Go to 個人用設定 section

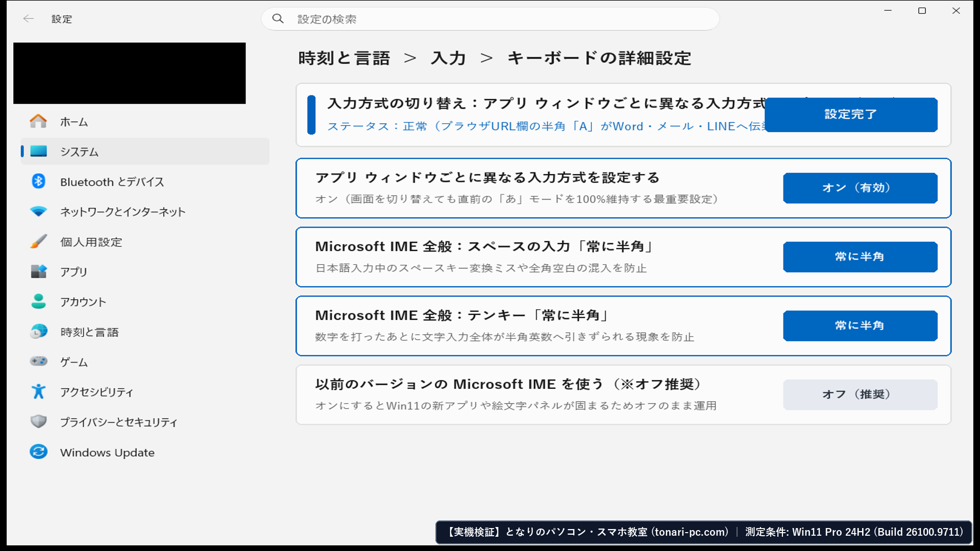(x=145, y=242)
